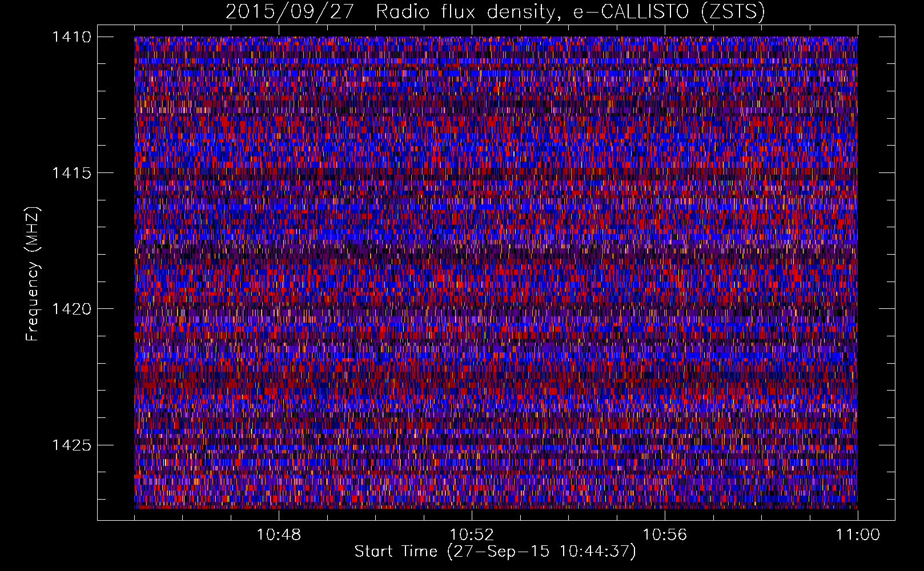Click the 'Frequency (MHZ)' axis title

[33, 274]
